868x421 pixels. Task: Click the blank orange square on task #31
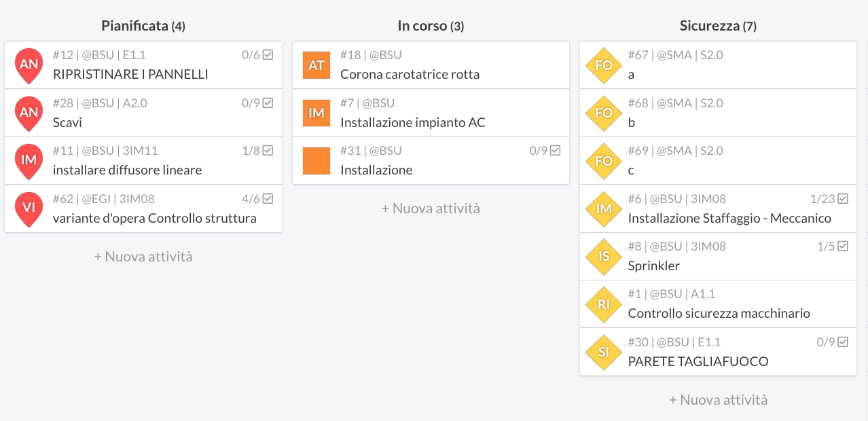click(317, 161)
